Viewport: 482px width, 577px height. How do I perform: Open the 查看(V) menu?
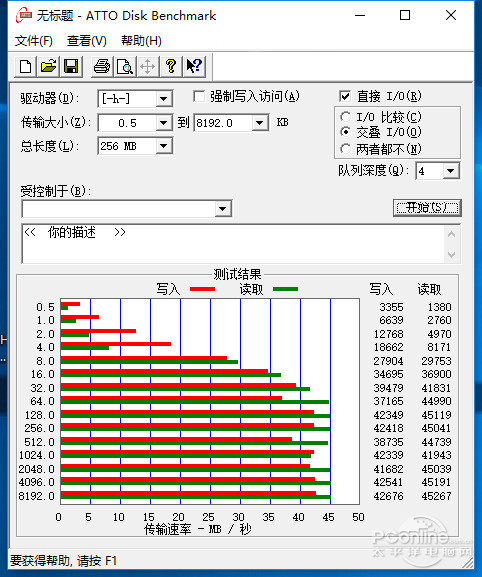click(x=87, y=40)
